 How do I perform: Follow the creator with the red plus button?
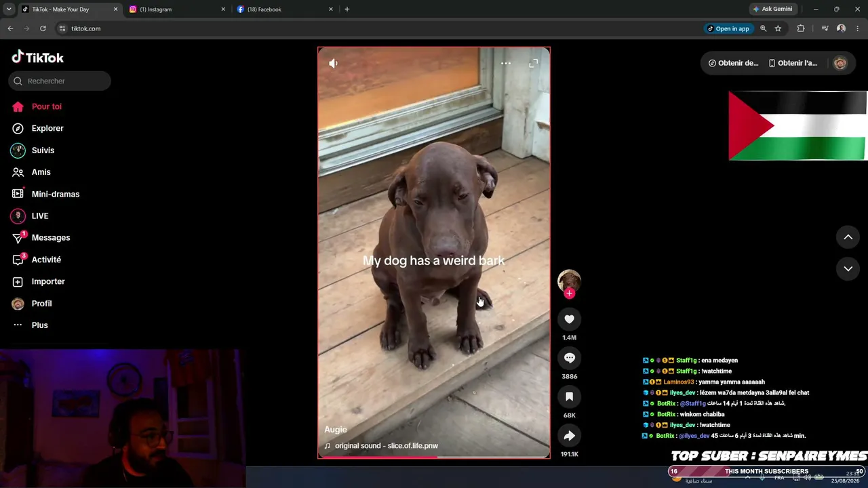[570, 293]
